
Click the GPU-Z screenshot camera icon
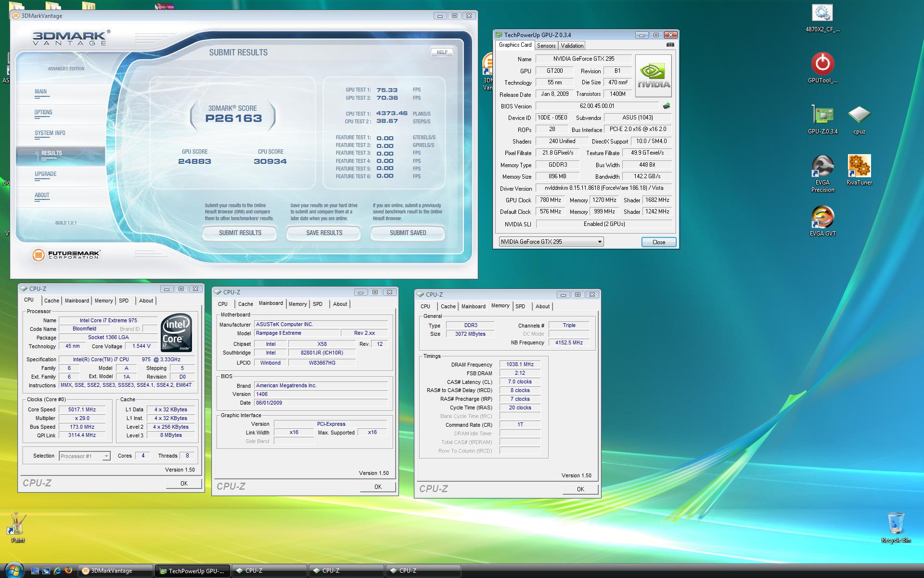pyautogui.click(x=670, y=45)
